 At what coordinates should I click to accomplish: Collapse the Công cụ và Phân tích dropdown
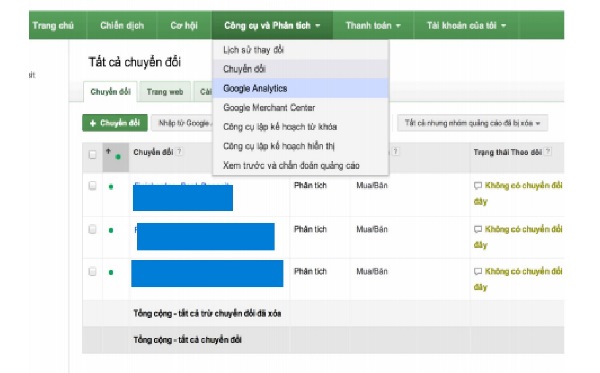point(272,26)
